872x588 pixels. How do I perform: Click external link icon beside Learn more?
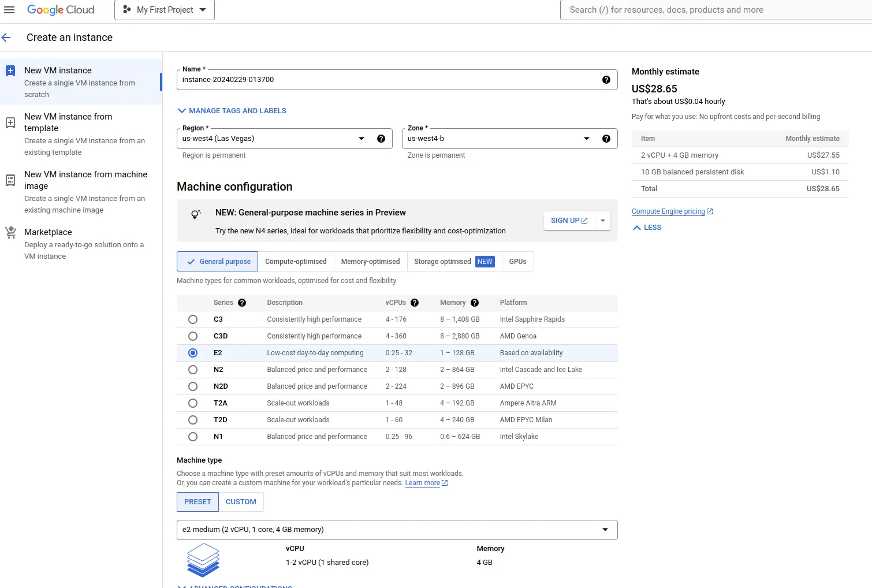[445, 483]
